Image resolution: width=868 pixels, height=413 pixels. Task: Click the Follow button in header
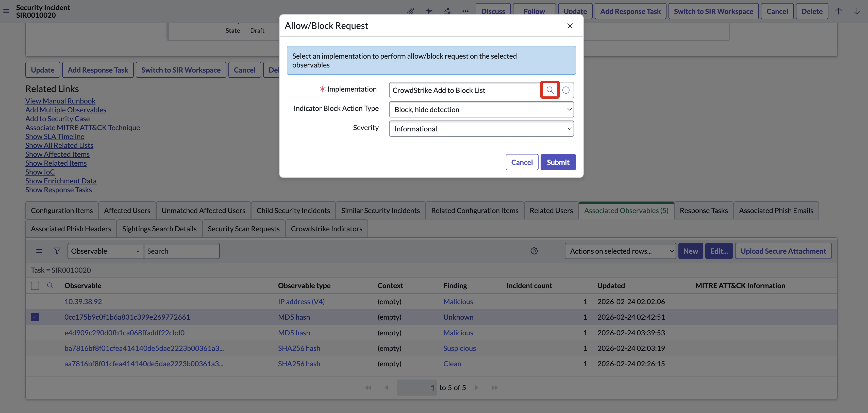tap(534, 11)
